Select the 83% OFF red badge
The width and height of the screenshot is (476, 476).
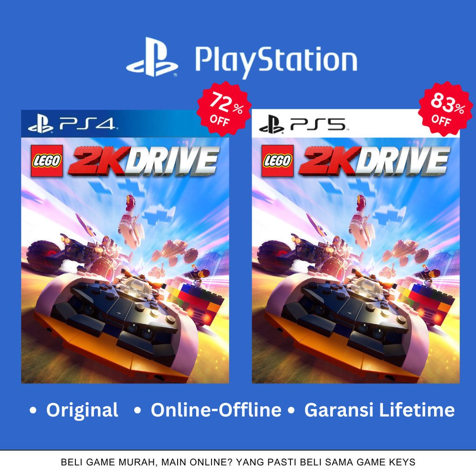[445, 109]
